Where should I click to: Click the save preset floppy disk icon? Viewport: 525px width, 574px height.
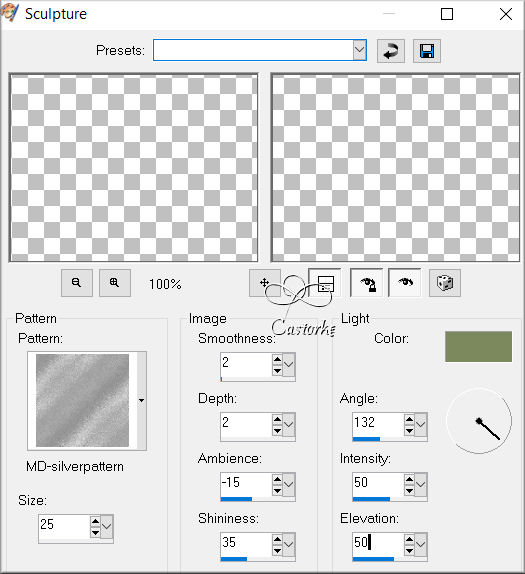click(427, 51)
